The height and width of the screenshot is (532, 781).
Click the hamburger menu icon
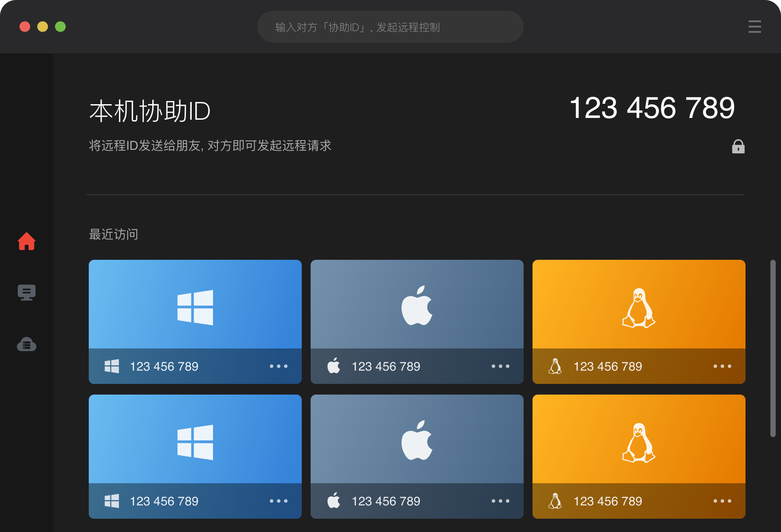(754, 27)
